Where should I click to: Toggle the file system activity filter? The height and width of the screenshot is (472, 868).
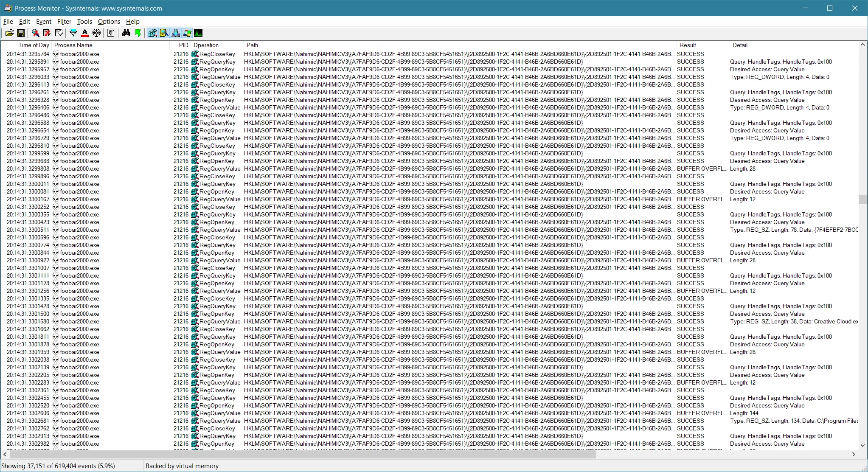pyautogui.click(x=163, y=33)
